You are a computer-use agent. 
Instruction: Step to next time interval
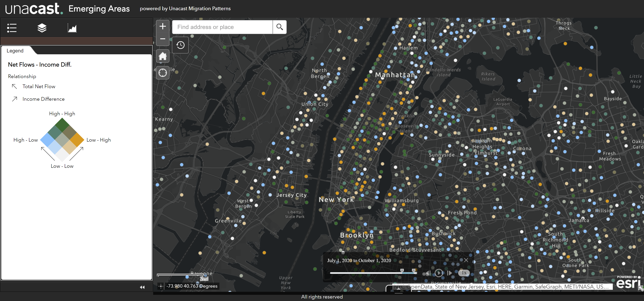pyautogui.click(x=449, y=273)
